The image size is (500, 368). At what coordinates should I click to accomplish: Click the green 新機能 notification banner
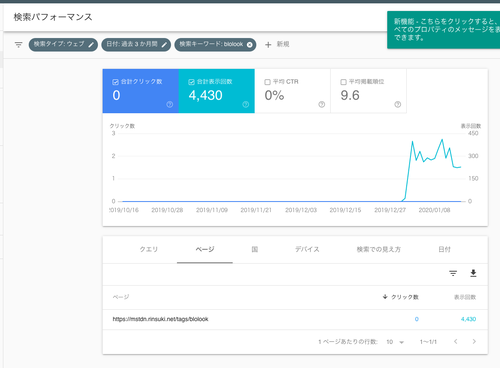pos(443,30)
